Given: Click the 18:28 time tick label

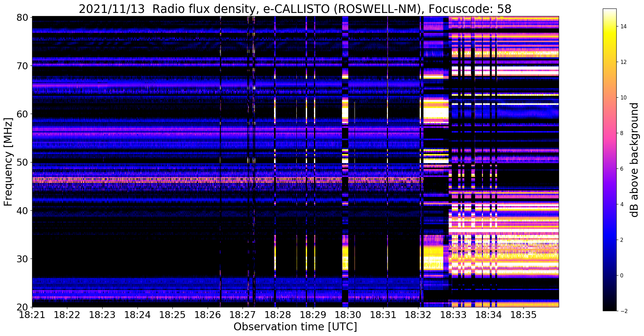Looking at the screenshot, I should click(x=278, y=315).
